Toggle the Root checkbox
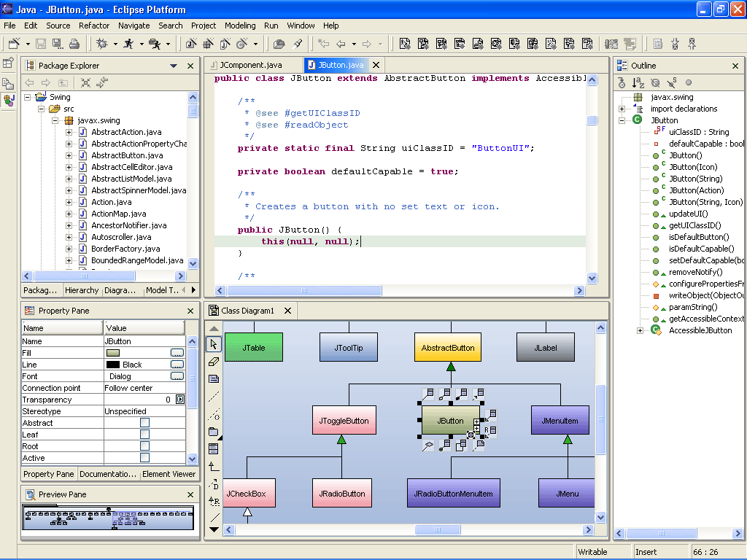Image resolution: width=747 pixels, height=560 pixels. tap(145, 446)
